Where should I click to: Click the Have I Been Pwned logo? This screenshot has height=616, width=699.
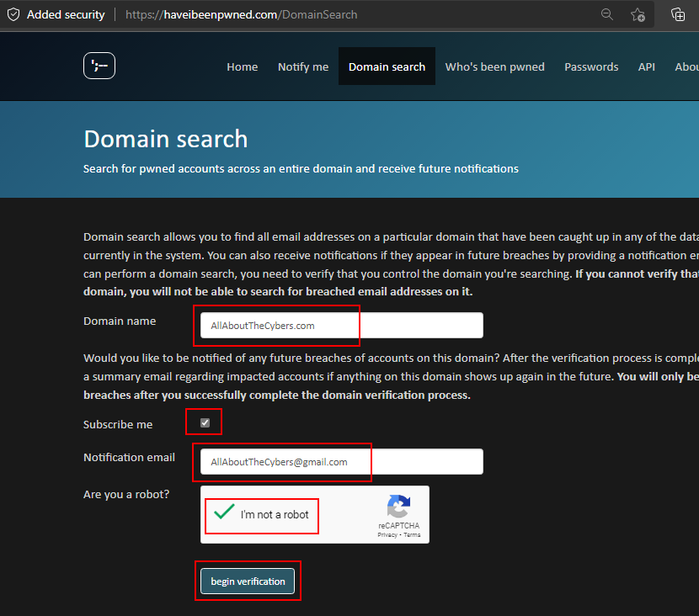(x=99, y=66)
